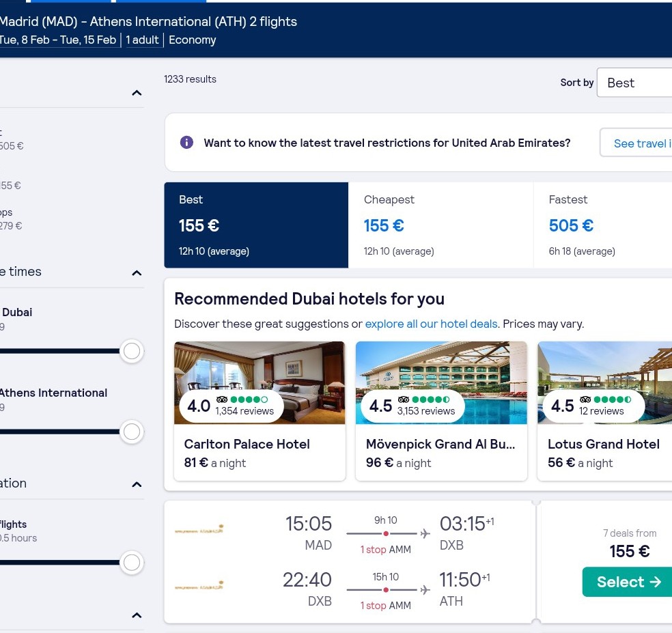Click the airline logo on the DXB return flight

pyautogui.click(x=199, y=586)
